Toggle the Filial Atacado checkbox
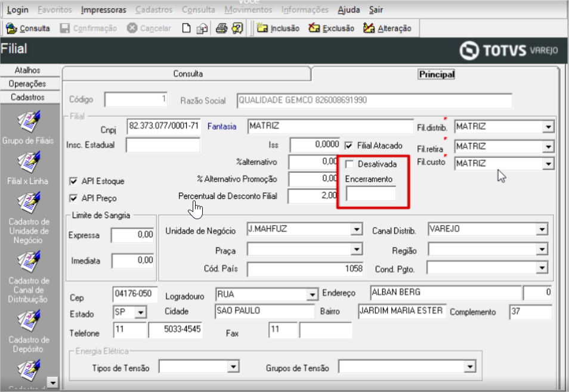569x392 pixels. (x=349, y=146)
